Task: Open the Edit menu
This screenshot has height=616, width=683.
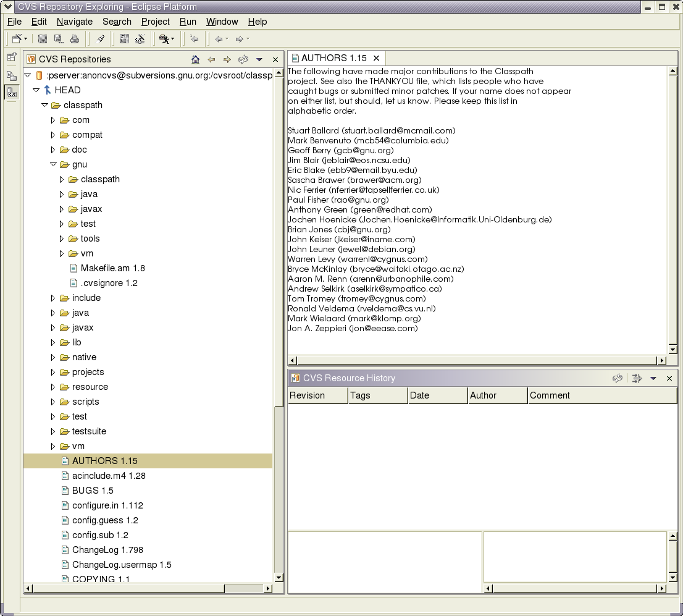Action: click(39, 22)
